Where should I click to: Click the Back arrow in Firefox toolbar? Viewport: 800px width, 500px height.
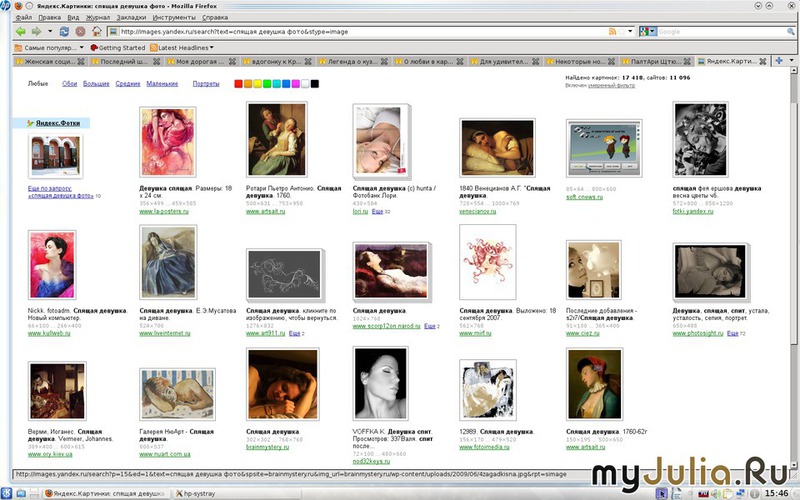click(20, 32)
